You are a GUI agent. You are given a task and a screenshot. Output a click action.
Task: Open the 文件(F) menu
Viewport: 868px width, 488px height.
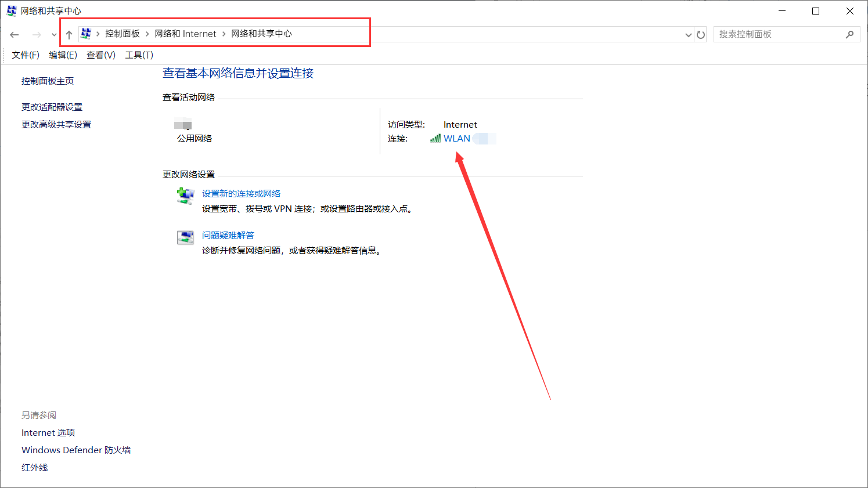point(26,55)
